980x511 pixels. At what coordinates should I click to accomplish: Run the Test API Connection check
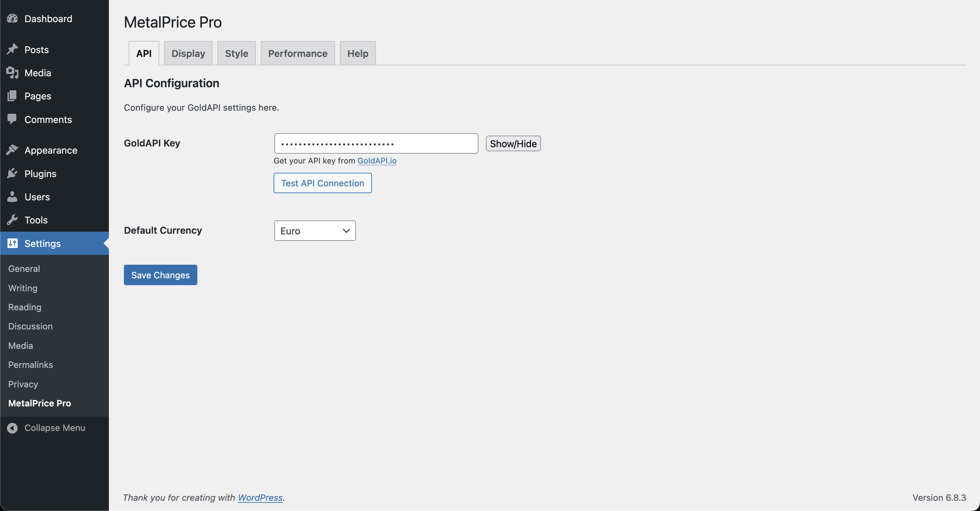(x=322, y=183)
